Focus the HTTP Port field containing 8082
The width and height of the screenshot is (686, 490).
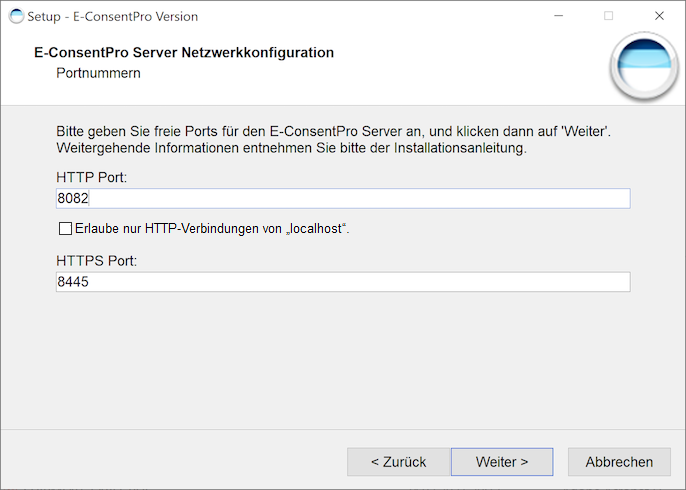(x=343, y=199)
